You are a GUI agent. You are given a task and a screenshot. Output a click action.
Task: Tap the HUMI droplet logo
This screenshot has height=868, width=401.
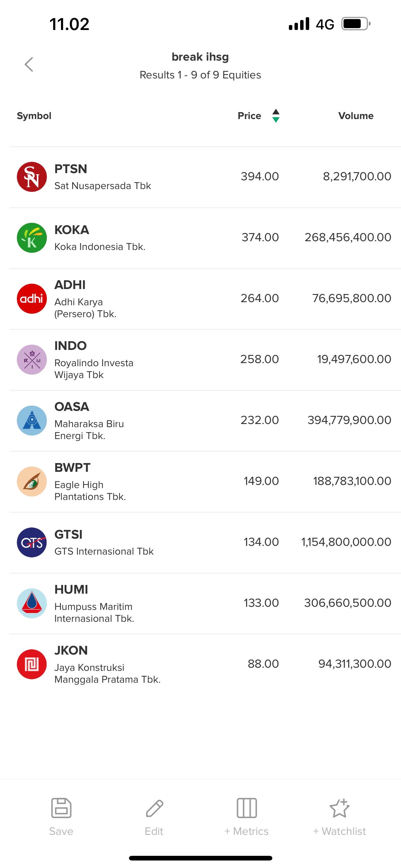coord(32,603)
